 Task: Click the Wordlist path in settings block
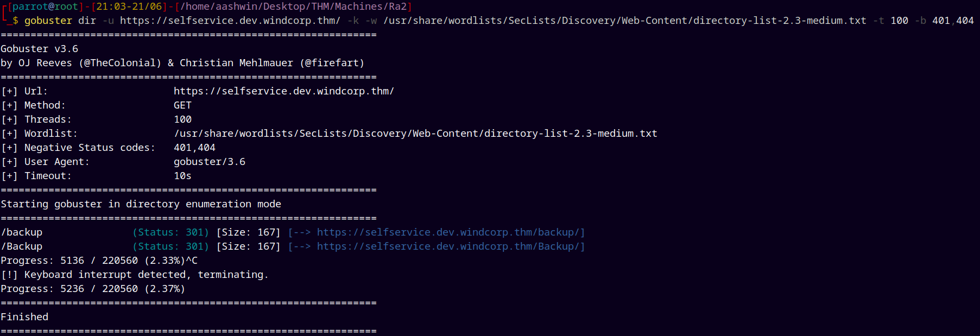pos(415,134)
